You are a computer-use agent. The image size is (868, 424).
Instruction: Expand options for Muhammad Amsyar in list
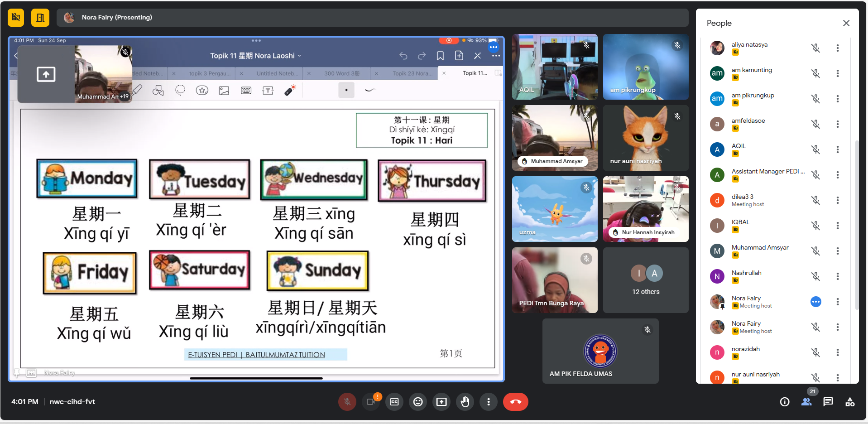tap(838, 251)
